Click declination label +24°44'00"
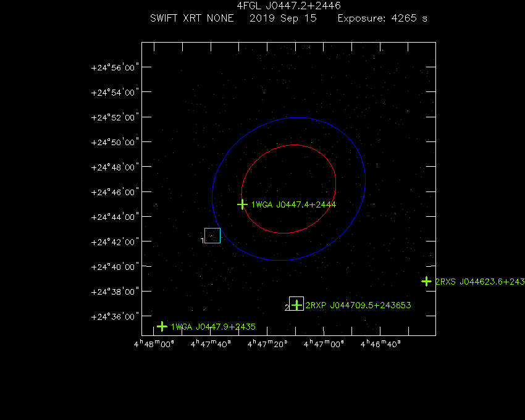 [x=115, y=217]
